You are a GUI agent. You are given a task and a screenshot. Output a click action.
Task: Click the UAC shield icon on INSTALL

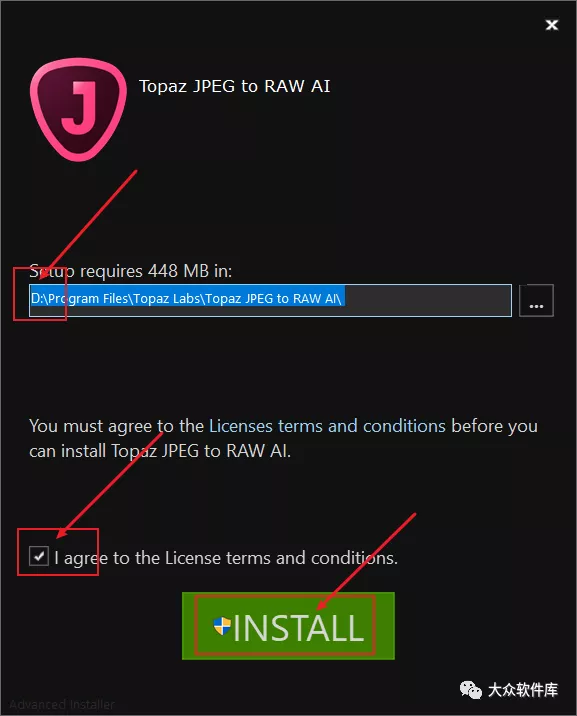click(x=222, y=626)
